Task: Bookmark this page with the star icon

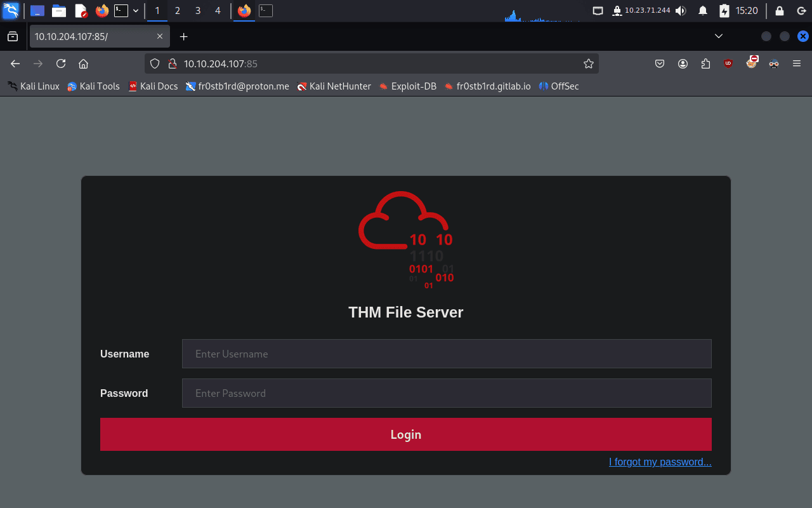Action: (x=588, y=63)
